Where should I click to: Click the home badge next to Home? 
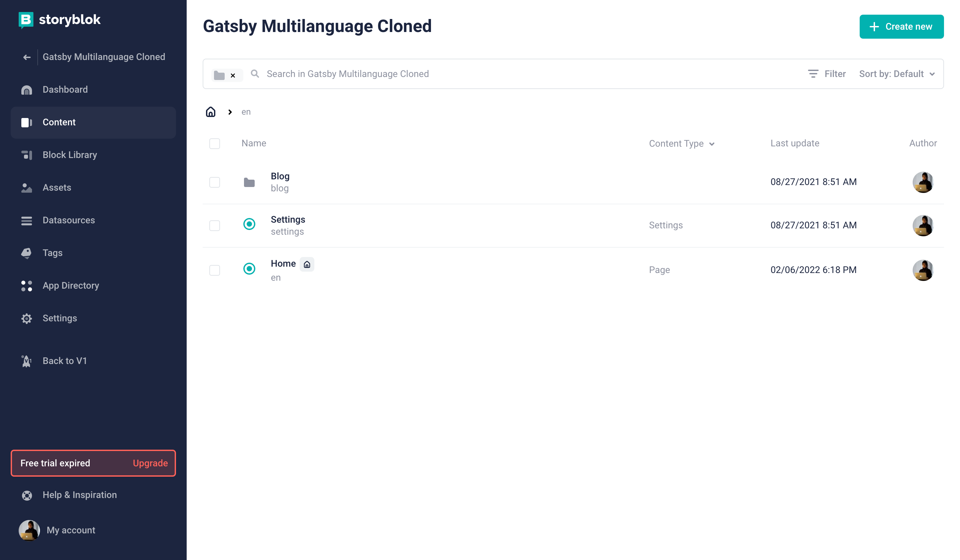(x=307, y=264)
